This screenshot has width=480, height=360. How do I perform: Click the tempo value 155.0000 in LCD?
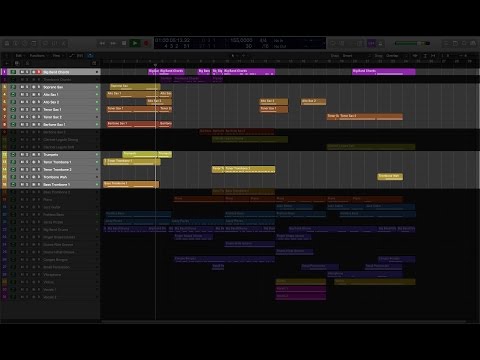(241, 40)
